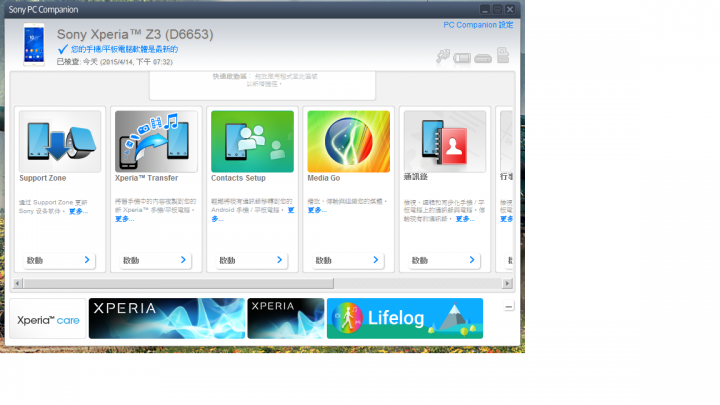Open the small XPERIA banner beside Lifelog
Screen dimensions: 720x405
(x=286, y=319)
